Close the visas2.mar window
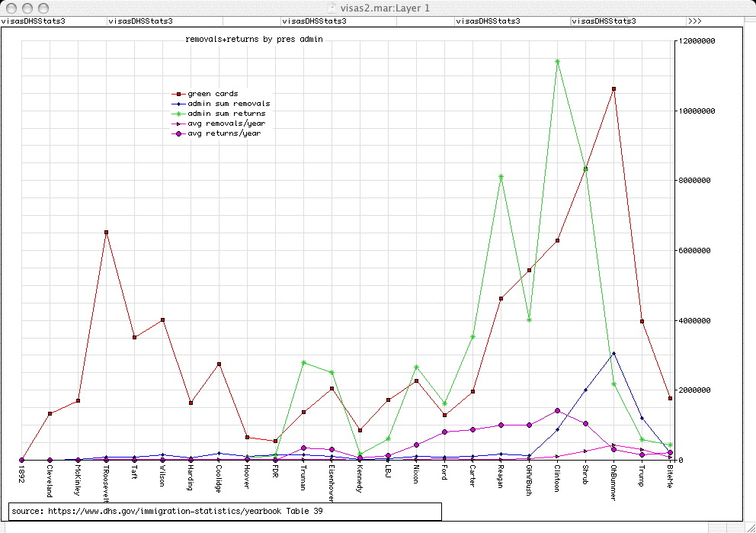This screenshot has width=756, height=533. (11, 7)
